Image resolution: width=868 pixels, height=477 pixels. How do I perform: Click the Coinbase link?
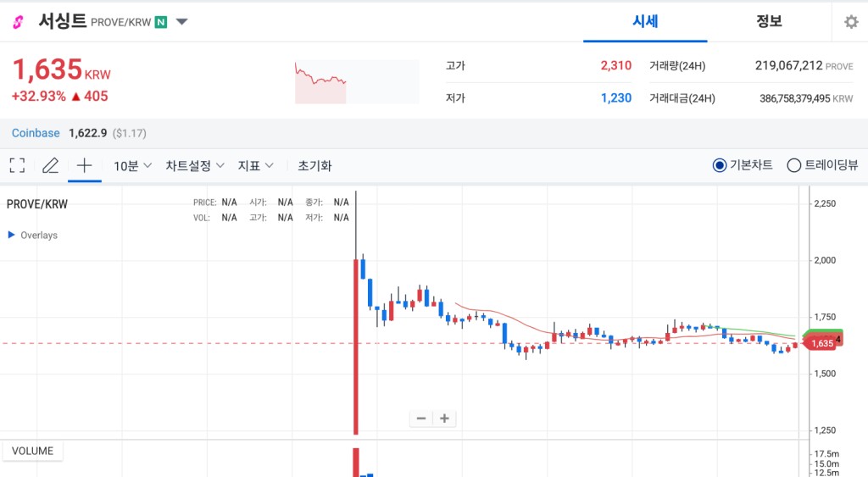[36, 133]
